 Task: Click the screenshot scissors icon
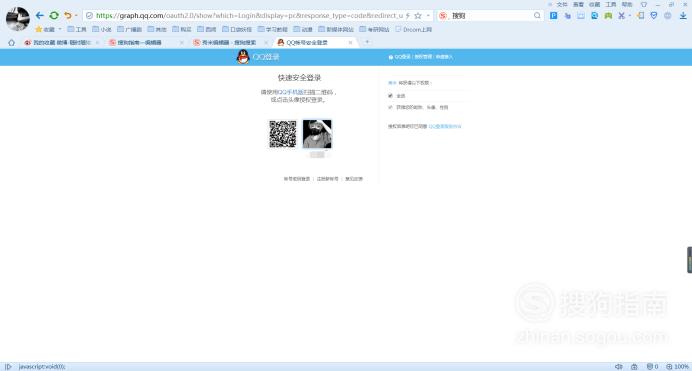621,15
